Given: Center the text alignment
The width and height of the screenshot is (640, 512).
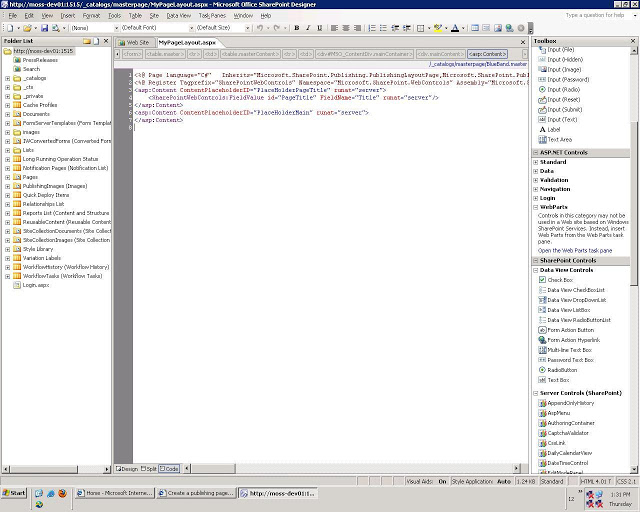Looking at the screenshot, I should (346, 28).
